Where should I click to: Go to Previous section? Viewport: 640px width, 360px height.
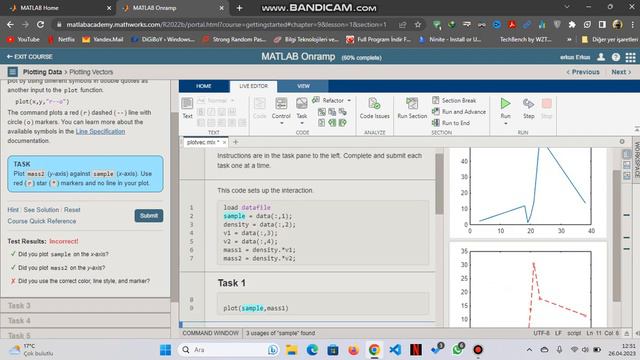coord(583,72)
